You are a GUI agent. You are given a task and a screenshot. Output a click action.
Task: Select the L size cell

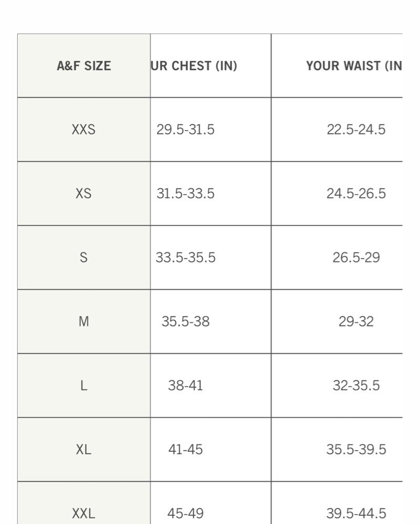tap(84, 386)
